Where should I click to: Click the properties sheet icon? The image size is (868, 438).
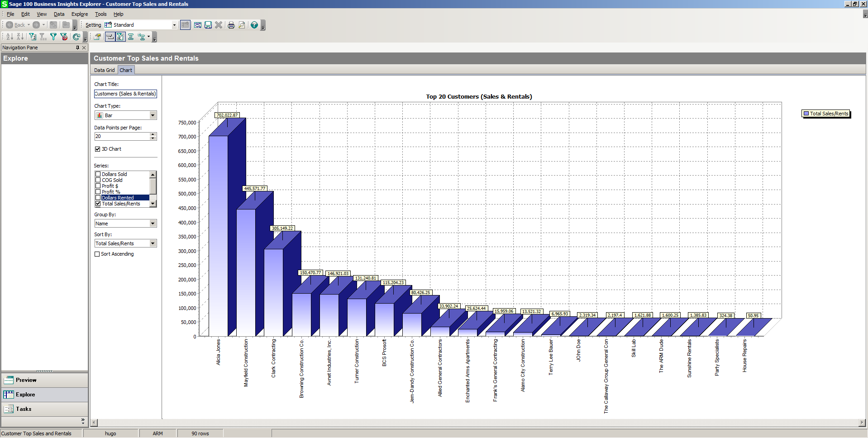(97, 37)
